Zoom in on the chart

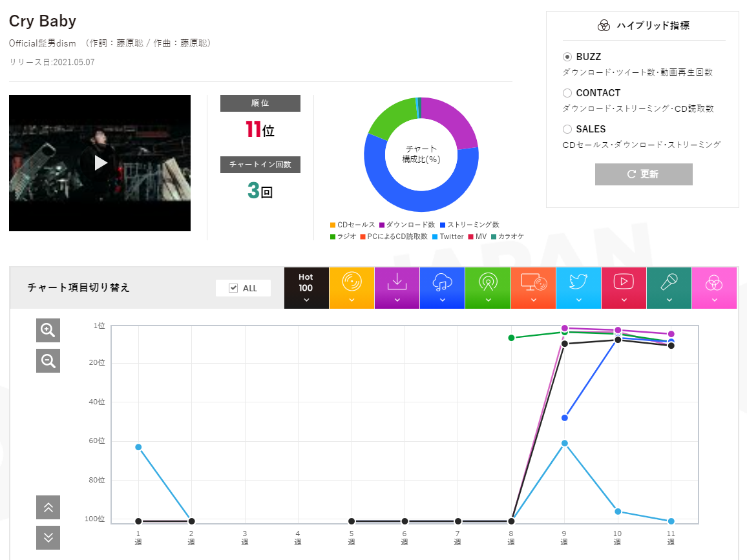tap(48, 330)
